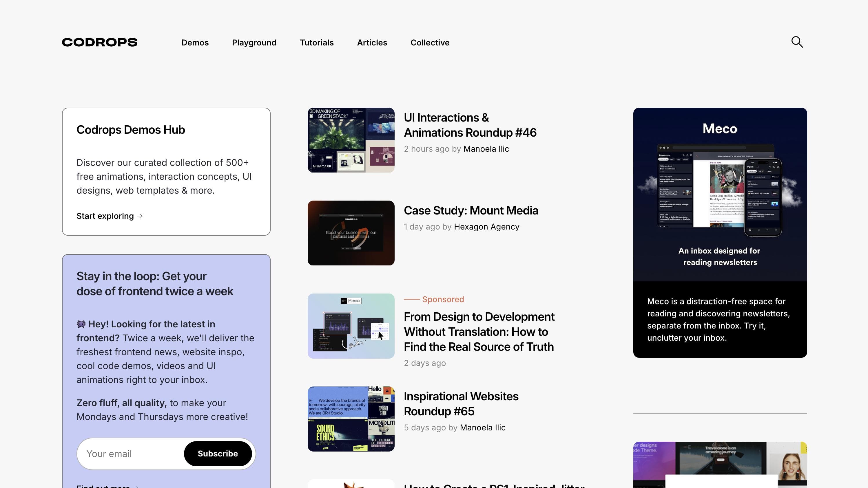Open UI Interactions & Animations Roundup #46 article
Image resolution: width=868 pixels, height=488 pixels.
[x=470, y=125]
